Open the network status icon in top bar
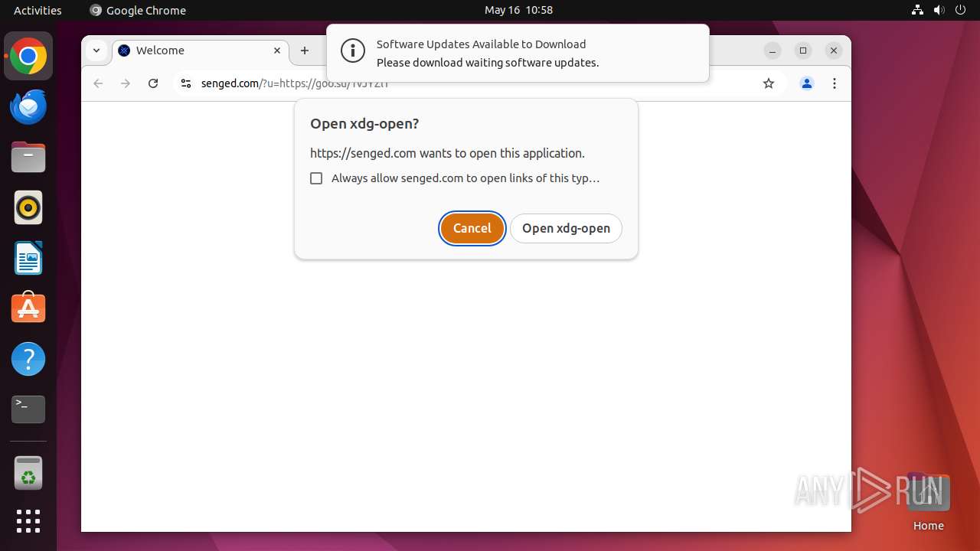The height and width of the screenshot is (551, 980). [918, 10]
